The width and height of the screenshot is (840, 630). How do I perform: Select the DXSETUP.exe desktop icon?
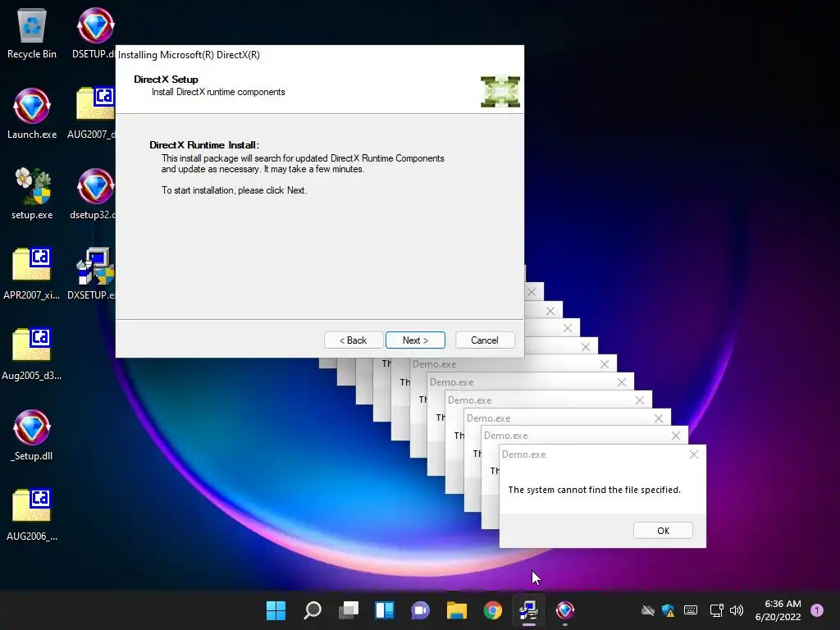coord(92,274)
